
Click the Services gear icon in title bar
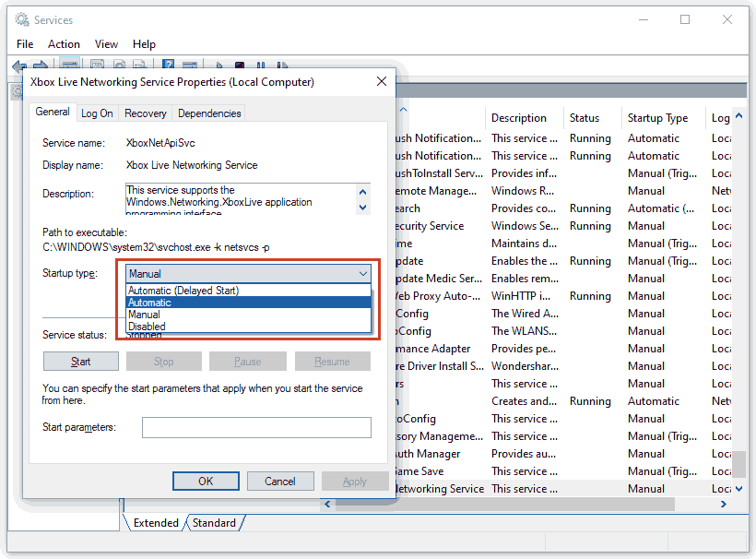click(22, 19)
